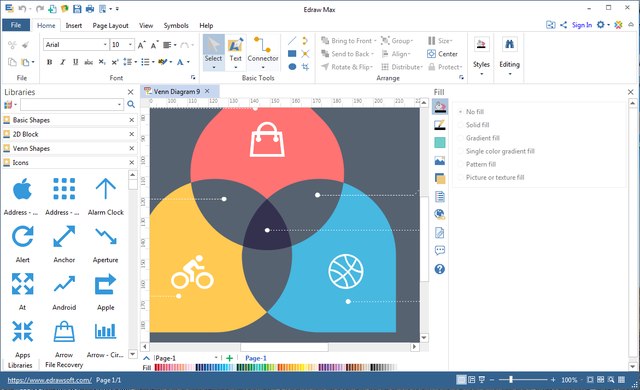Screen dimensions: 640x390
Task: Open the edrawsoft.com link
Action: point(49,380)
